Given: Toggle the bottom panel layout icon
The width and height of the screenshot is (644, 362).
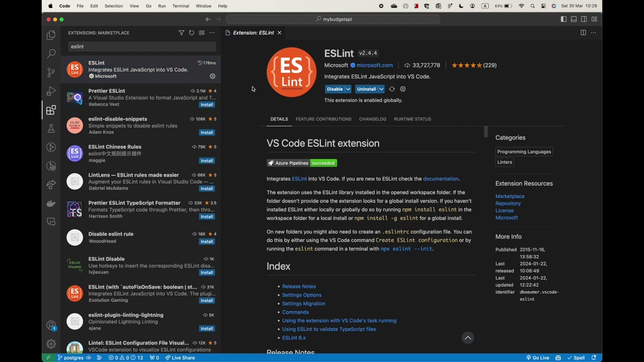Looking at the screenshot, I should 574,19.
